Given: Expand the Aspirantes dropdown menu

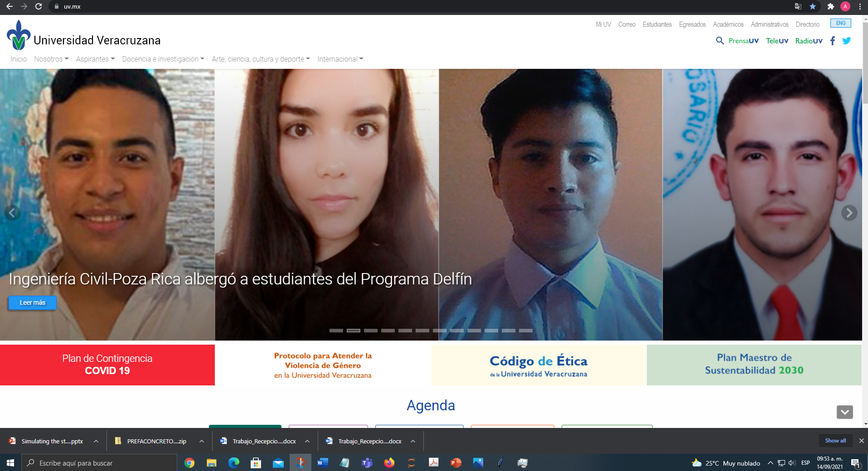Looking at the screenshot, I should tap(95, 59).
